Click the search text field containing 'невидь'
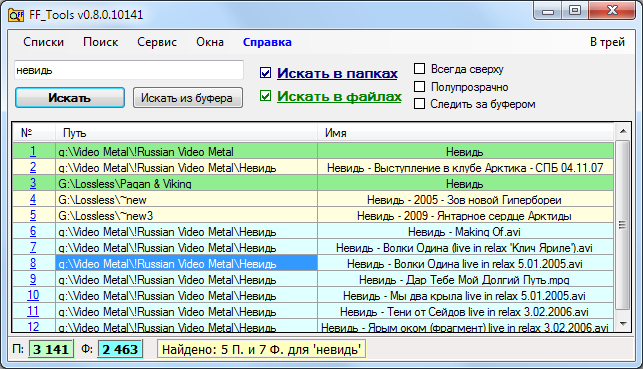This screenshot has width=643, height=369. (x=129, y=70)
